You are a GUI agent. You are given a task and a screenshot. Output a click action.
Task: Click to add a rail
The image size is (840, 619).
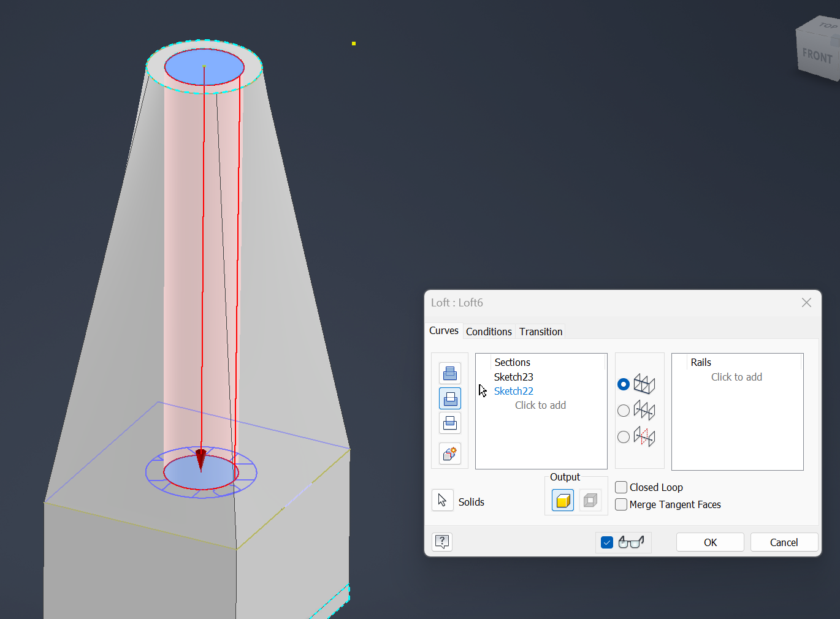736,376
